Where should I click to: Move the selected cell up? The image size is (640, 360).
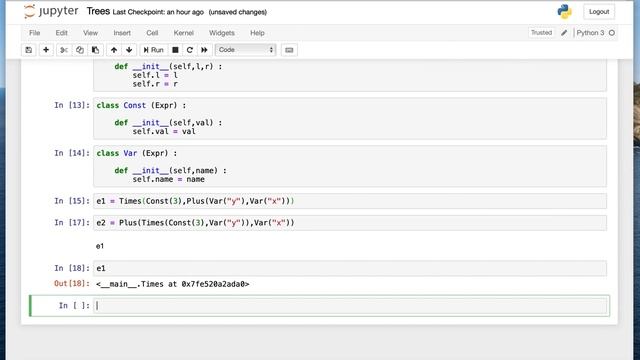[x=114, y=50]
